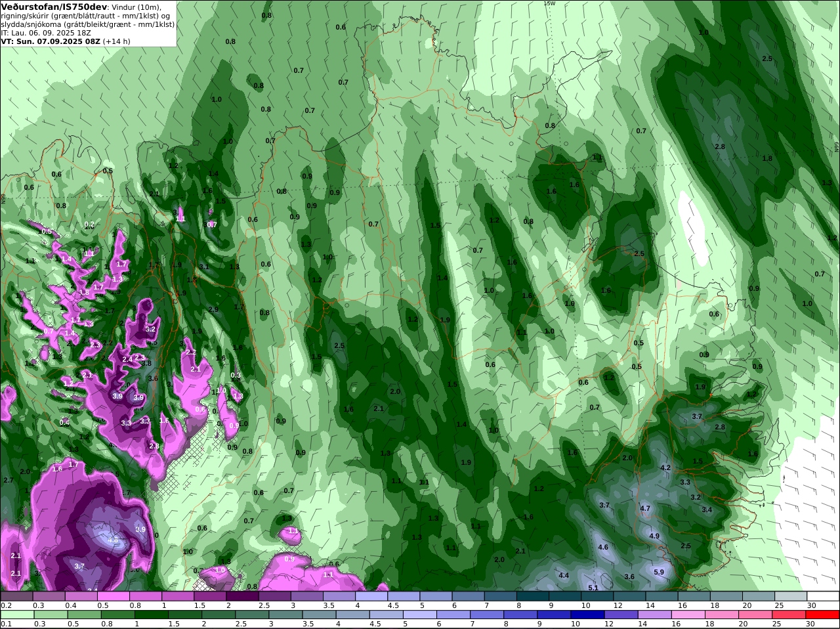Pick the snow legend swatch between 25 and 30
This screenshot has width=840, height=629.
[x=791, y=596]
